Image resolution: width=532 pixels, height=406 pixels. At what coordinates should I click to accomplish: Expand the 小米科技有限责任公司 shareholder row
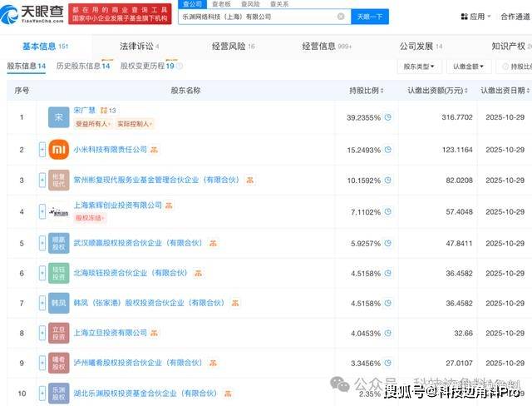point(42,150)
